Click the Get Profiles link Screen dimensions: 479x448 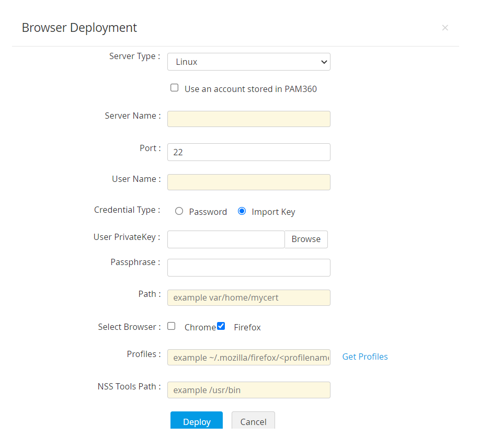click(365, 357)
